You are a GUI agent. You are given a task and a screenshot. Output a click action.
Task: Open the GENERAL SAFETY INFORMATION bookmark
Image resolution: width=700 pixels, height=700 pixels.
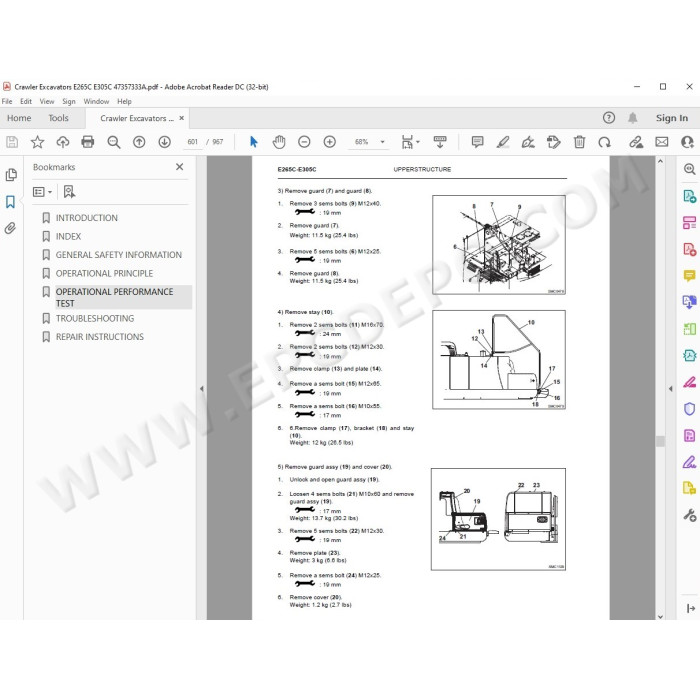coord(119,255)
